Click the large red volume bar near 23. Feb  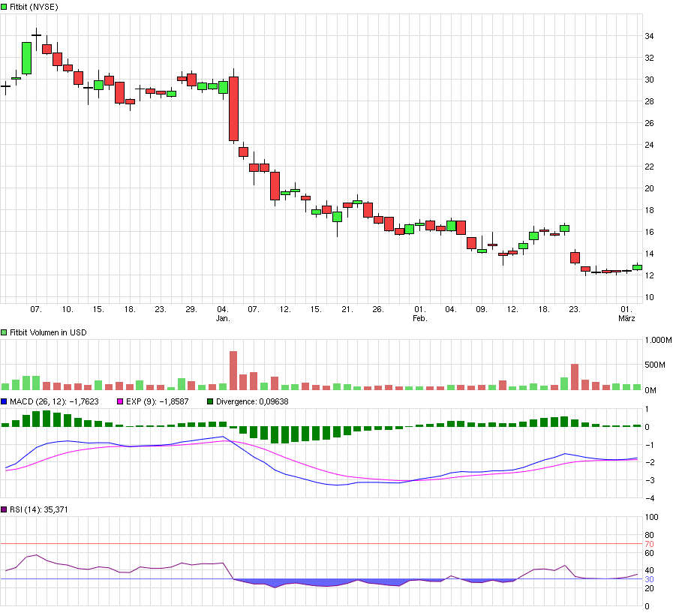[x=575, y=377]
